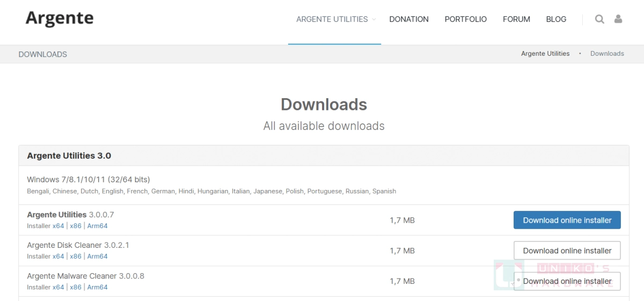Select the 1,7 MB size for Malware Cleaner
Screen dimensions: 644x301
pyautogui.click(x=402, y=281)
